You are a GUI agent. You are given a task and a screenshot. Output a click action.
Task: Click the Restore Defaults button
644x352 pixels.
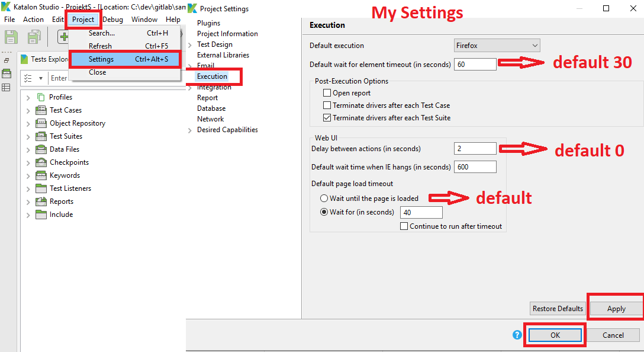[558, 308]
